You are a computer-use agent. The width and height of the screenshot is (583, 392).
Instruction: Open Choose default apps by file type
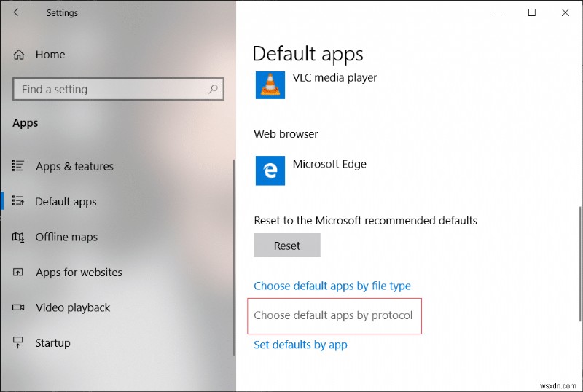tap(332, 286)
